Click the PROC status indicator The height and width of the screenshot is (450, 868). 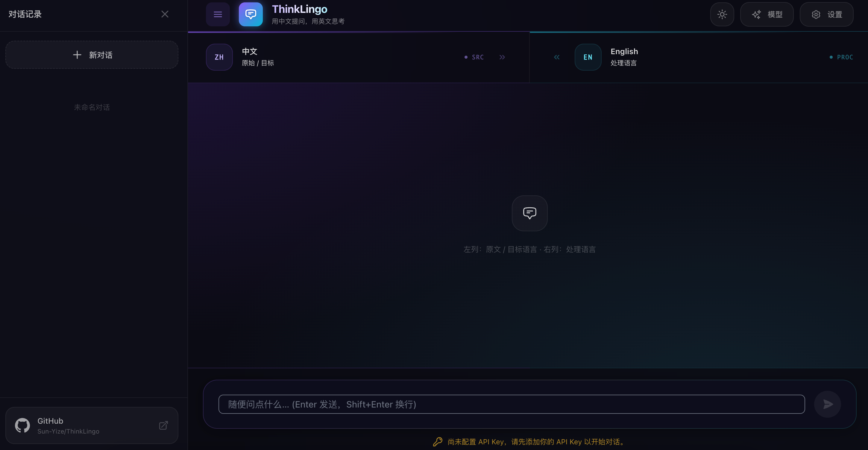[841, 57]
